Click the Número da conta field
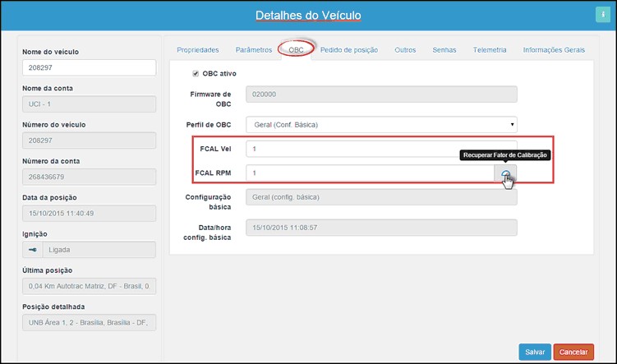The height and width of the screenshot is (364, 617). pyautogui.click(x=89, y=177)
